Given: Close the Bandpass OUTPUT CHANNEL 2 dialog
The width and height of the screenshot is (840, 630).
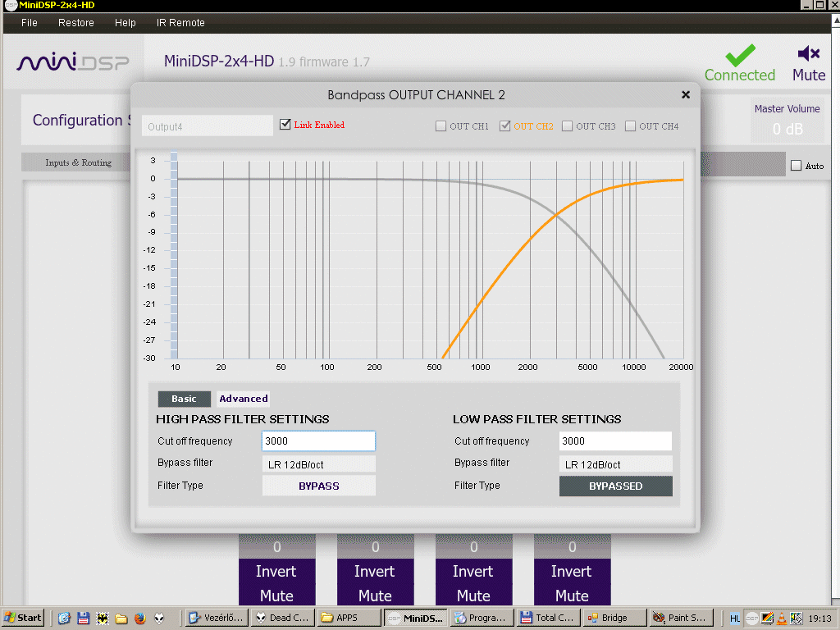Looking at the screenshot, I should pyautogui.click(x=685, y=95).
